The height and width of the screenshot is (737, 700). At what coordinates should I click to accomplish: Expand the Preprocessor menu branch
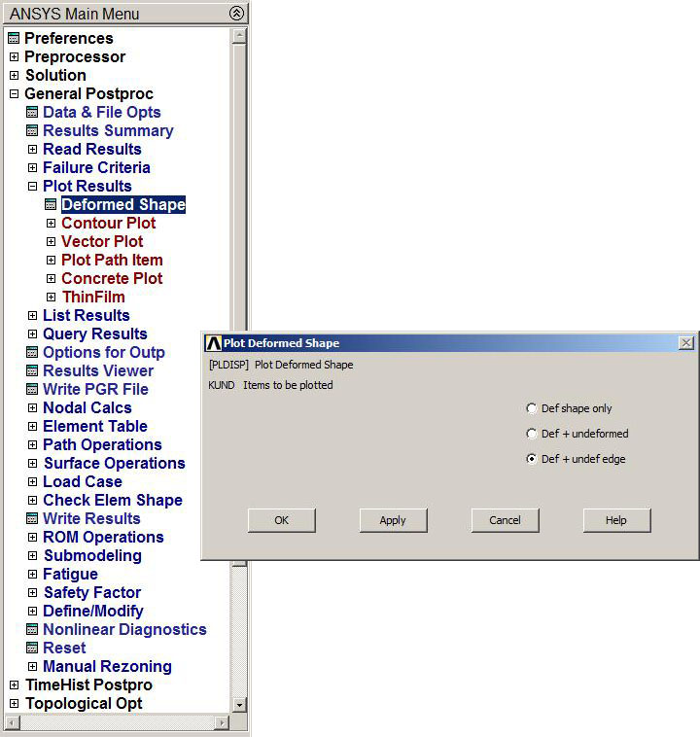coord(14,57)
